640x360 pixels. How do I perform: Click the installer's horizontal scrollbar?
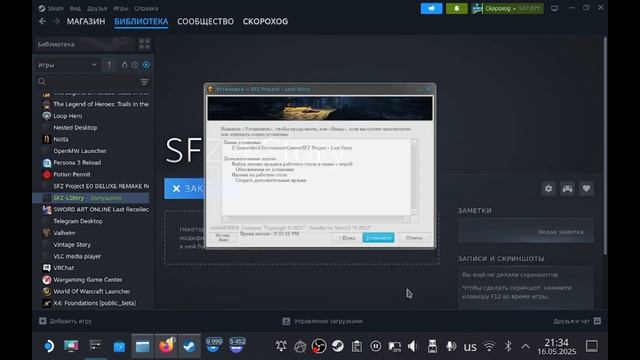316,219
